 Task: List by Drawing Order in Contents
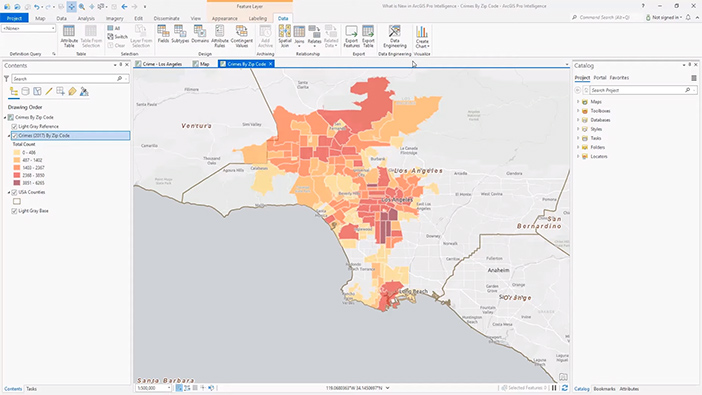[x=14, y=92]
